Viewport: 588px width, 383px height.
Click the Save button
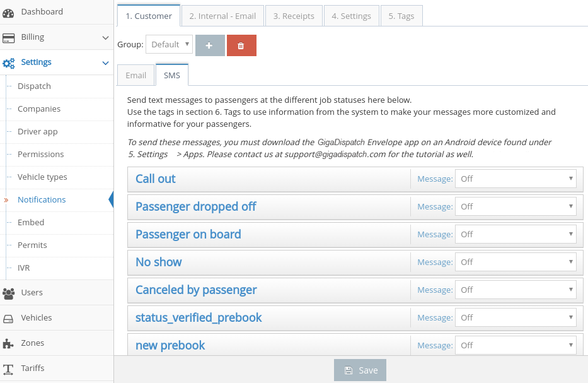[x=360, y=370]
